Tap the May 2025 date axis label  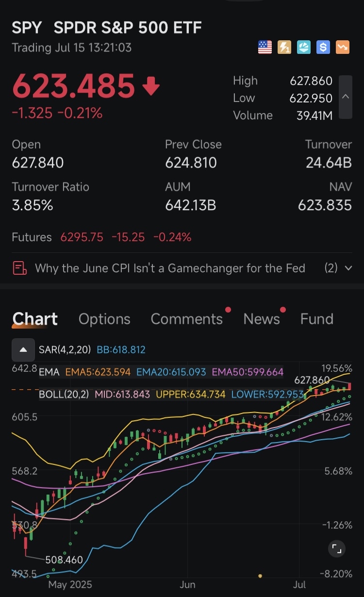pyautogui.click(x=69, y=584)
